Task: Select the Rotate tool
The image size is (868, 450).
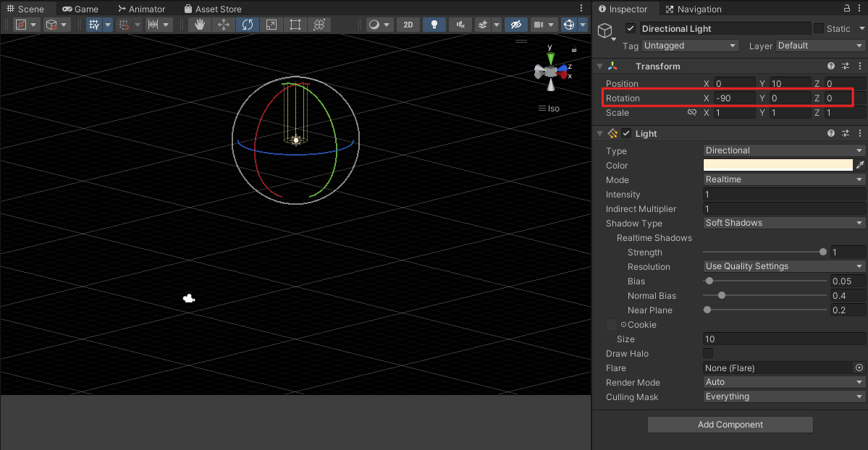Action: click(x=248, y=25)
